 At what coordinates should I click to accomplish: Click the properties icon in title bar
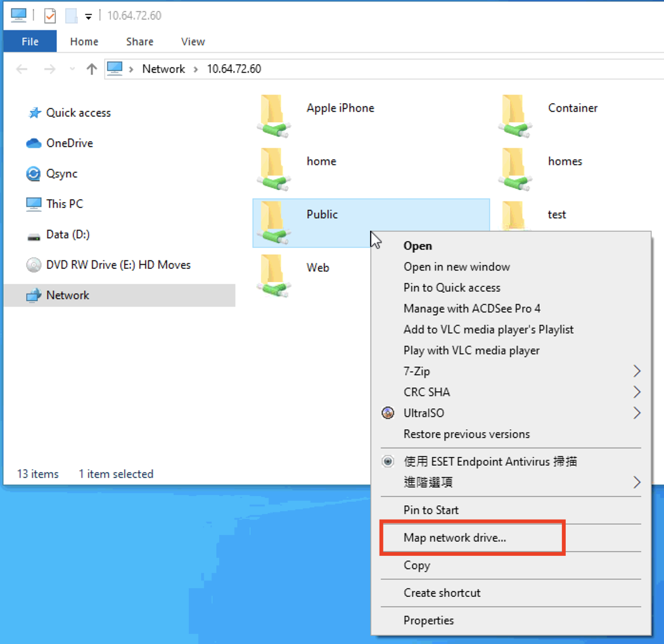click(x=49, y=15)
